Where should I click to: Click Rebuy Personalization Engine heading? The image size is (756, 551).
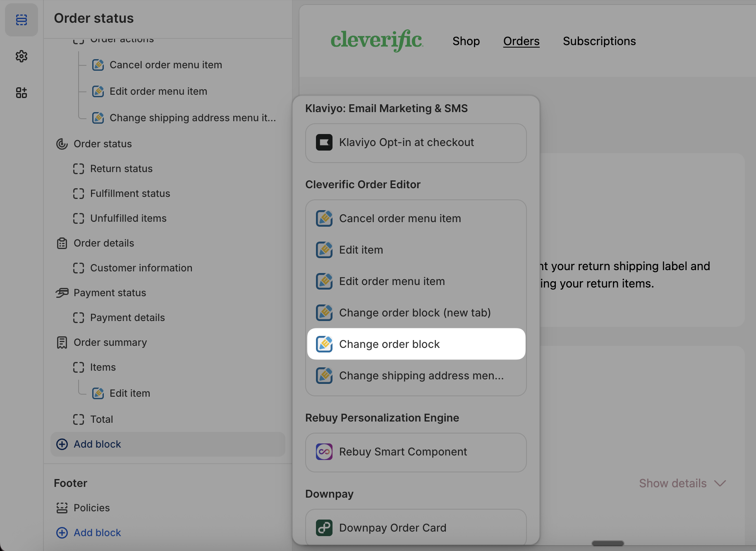pos(382,418)
